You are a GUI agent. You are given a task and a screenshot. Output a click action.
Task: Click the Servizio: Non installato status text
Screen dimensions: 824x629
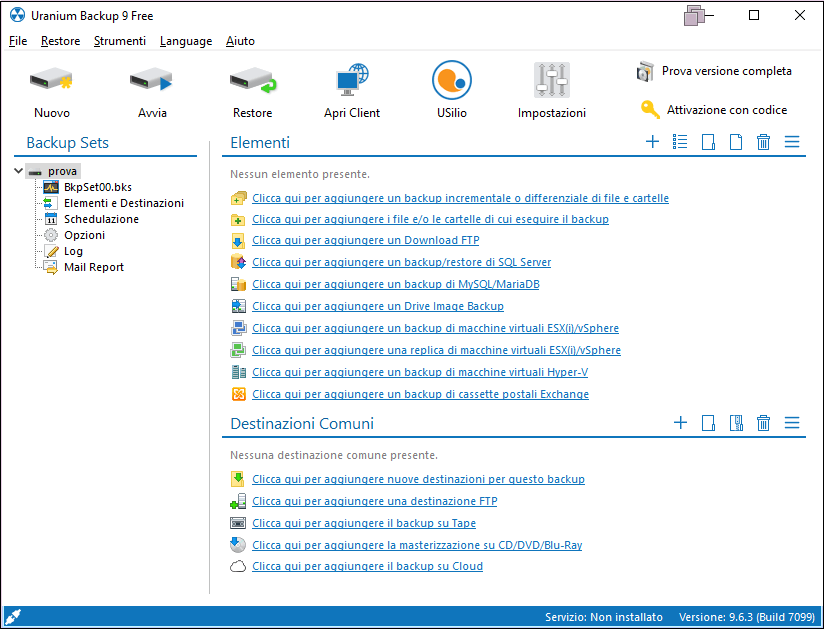(x=604, y=617)
